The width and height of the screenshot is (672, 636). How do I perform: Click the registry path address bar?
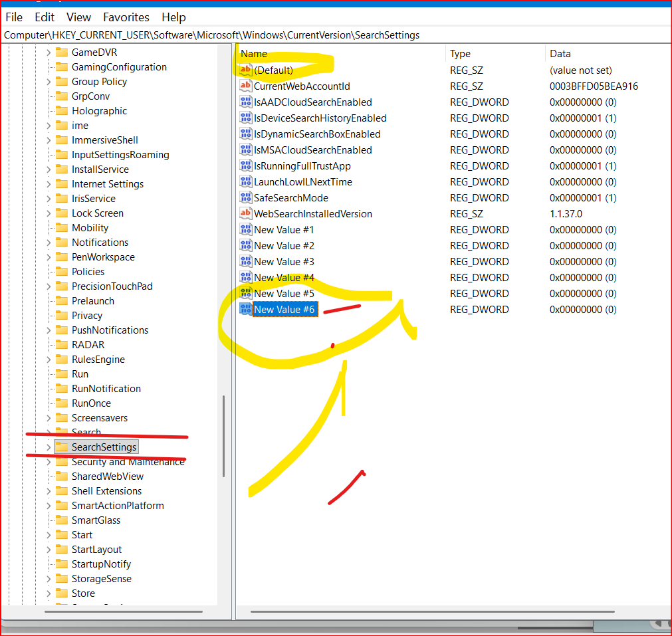336,35
